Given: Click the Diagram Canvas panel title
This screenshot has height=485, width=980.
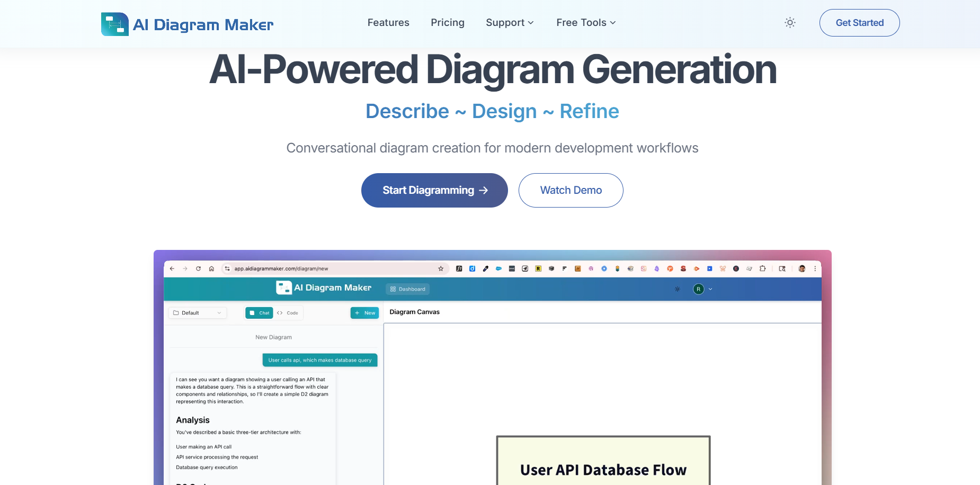Looking at the screenshot, I should point(414,312).
